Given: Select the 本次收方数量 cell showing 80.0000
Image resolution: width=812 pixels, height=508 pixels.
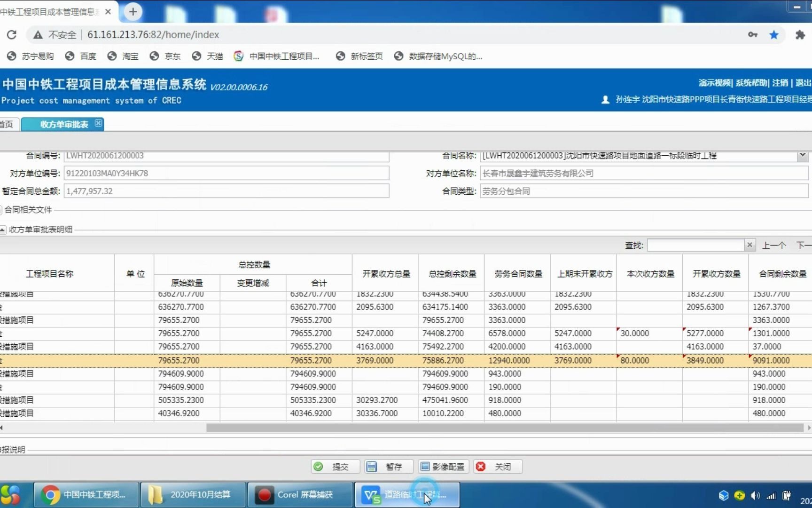Looking at the screenshot, I should point(650,360).
